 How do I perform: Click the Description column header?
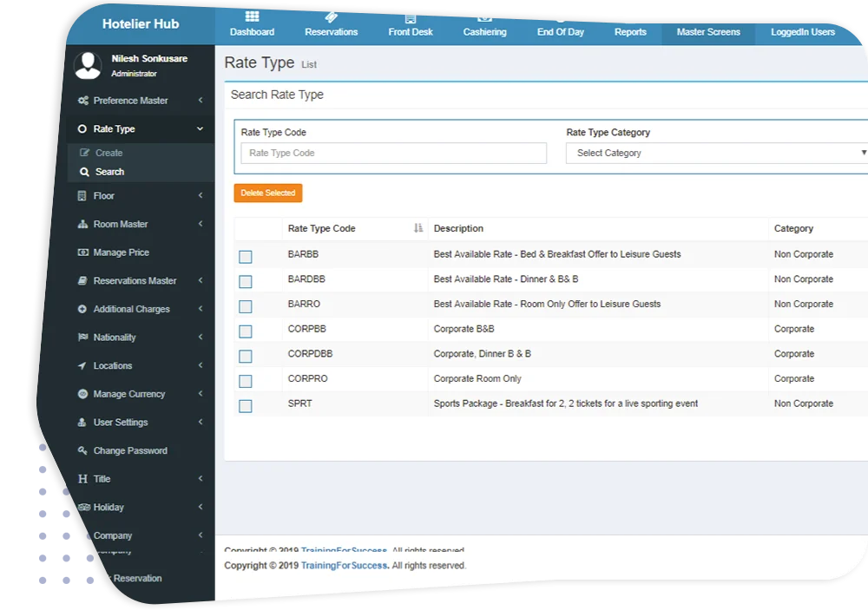[x=458, y=228]
